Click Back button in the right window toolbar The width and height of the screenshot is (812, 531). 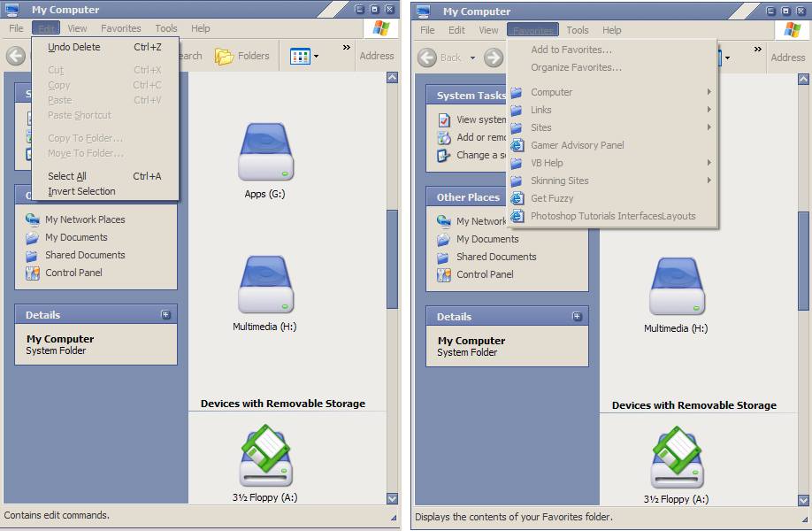(440, 58)
